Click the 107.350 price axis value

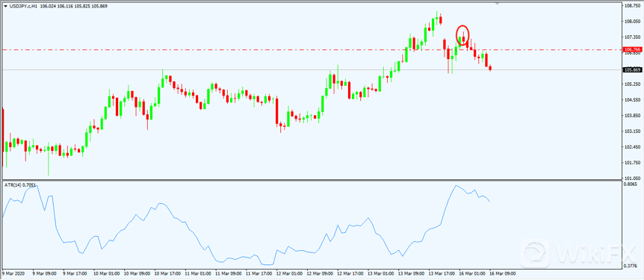click(633, 37)
